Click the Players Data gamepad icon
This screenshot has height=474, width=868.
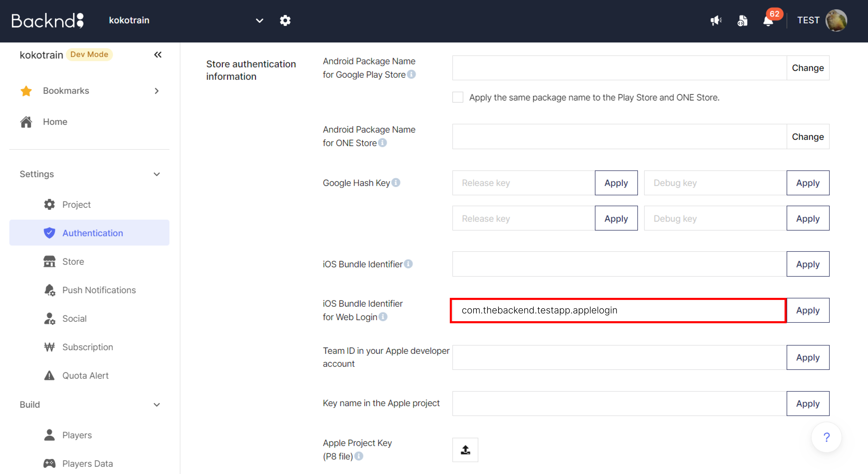(49, 464)
